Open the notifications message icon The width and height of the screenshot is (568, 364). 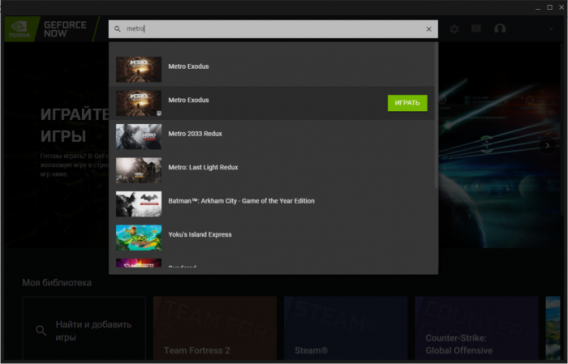(x=476, y=29)
